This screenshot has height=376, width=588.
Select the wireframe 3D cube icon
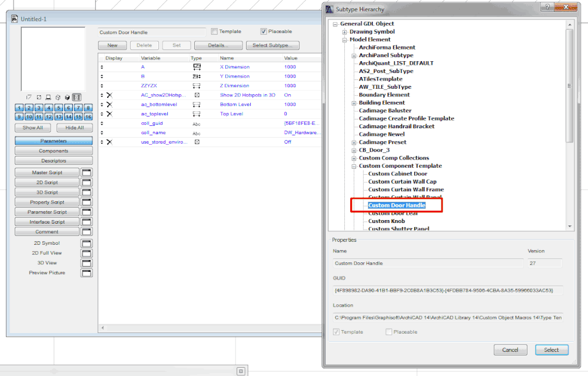(x=58, y=97)
